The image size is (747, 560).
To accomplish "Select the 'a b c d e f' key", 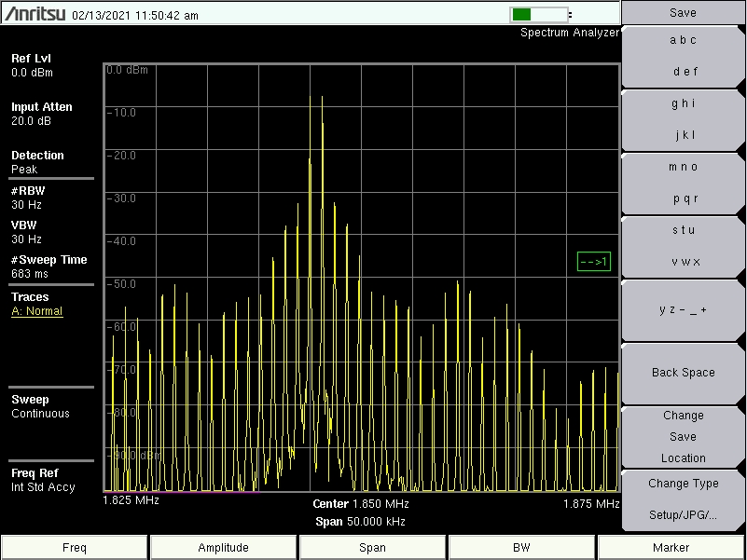I will click(x=683, y=56).
